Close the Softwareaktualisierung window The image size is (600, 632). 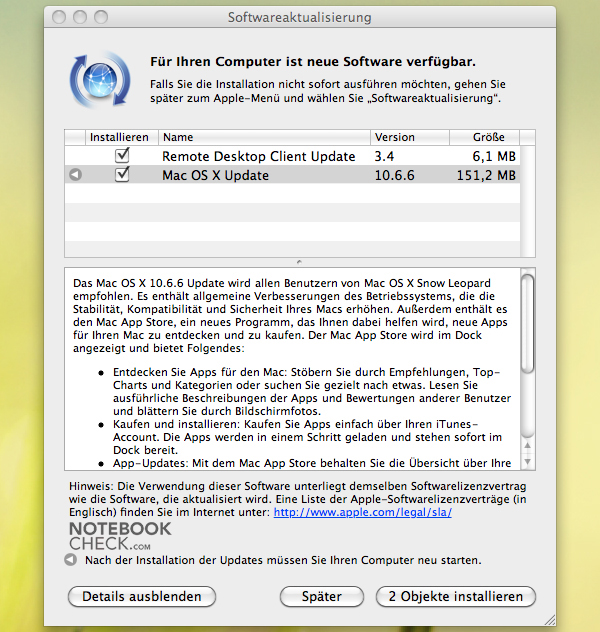59,17
